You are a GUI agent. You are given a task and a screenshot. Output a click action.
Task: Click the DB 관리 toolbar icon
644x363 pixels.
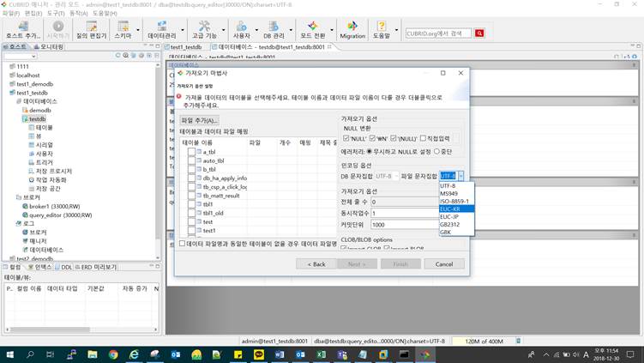[274, 29]
